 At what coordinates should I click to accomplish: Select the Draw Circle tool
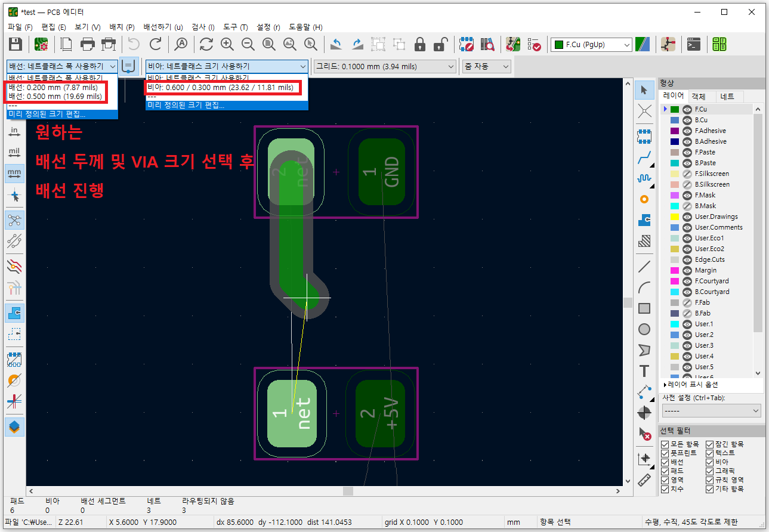644,329
